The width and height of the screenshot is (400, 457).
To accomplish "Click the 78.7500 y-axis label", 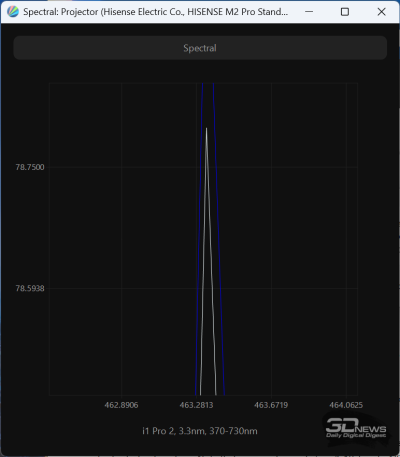I will coord(30,167).
